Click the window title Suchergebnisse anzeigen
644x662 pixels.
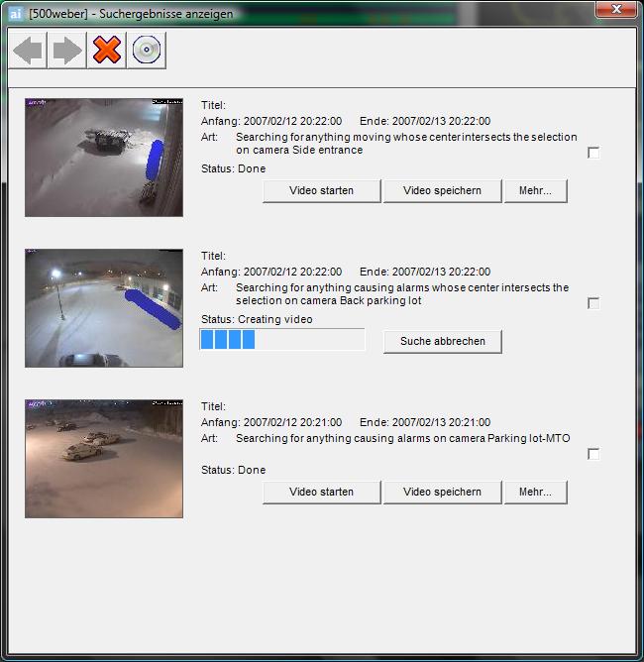click(x=131, y=14)
